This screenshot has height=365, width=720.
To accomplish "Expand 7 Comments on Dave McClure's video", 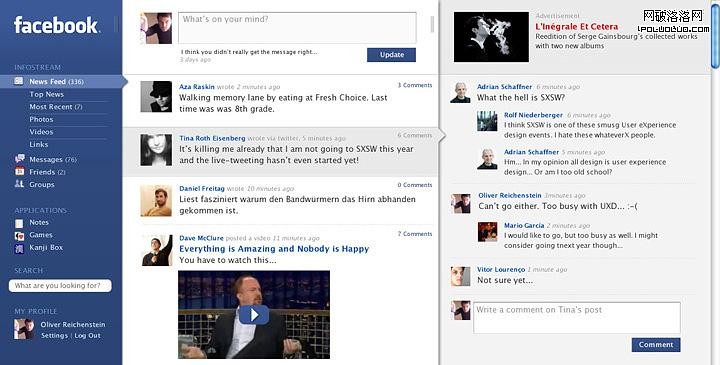I will point(415,234).
